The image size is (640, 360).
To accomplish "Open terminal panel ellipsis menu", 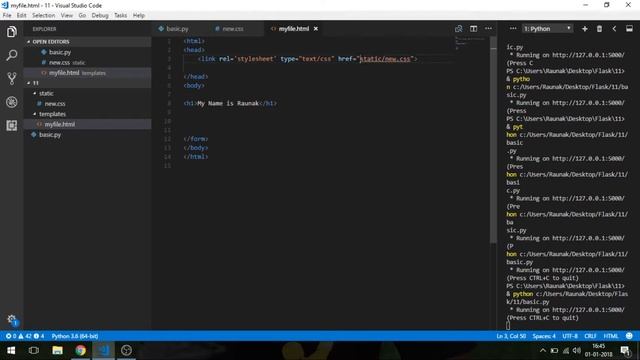I will tap(513, 29).
